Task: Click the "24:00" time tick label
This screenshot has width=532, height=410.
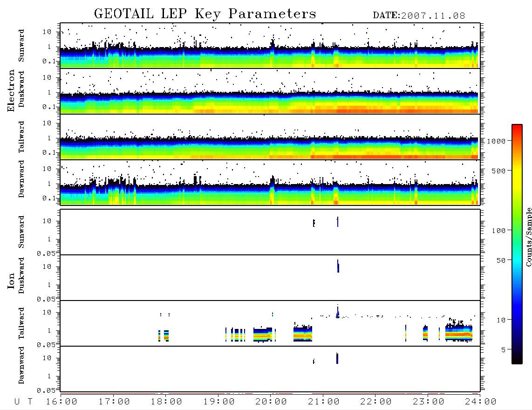Action: tap(481, 402)
